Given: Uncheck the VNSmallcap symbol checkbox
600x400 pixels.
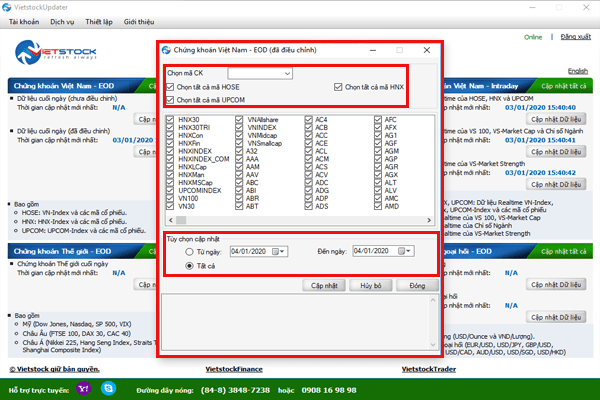Looking at the screenshot, I should (239, 143).
